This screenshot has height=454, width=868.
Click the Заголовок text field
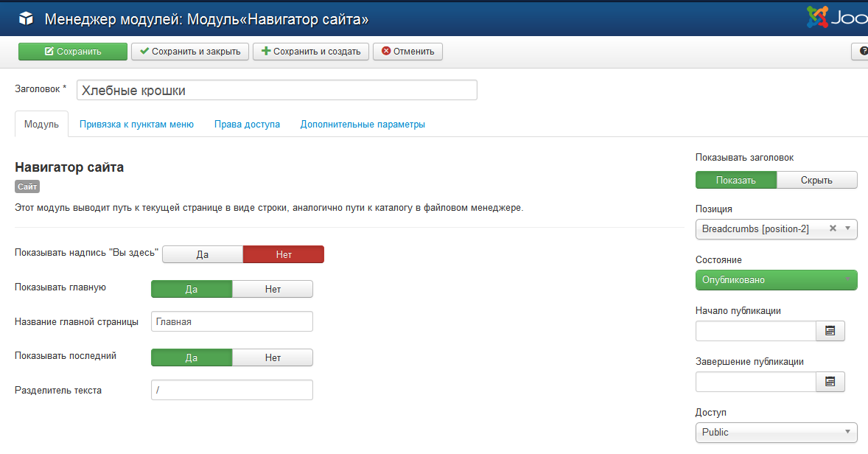pos(276,90)
